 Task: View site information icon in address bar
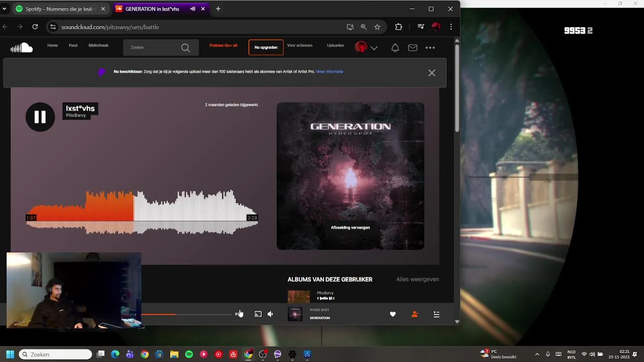[52, 27]
